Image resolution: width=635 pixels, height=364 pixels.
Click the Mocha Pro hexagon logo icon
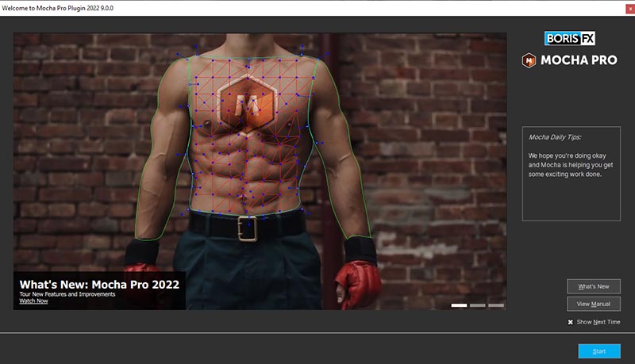click(x=529, y=60)
